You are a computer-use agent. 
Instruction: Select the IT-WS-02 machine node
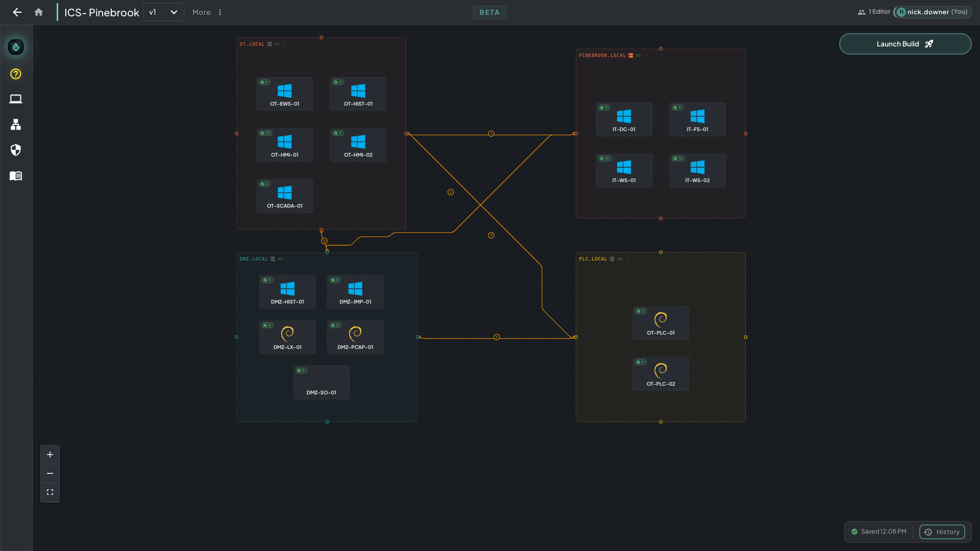click(697, 170)
